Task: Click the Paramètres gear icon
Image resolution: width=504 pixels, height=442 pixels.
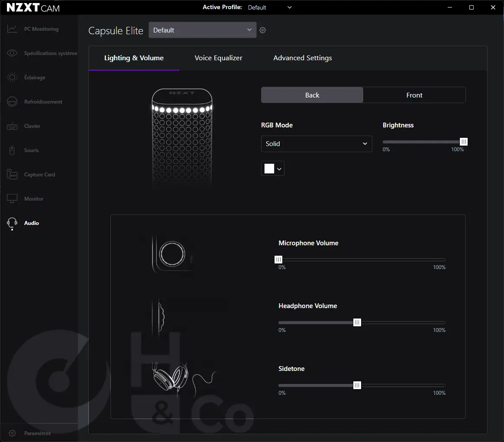Action: [12, 433]
